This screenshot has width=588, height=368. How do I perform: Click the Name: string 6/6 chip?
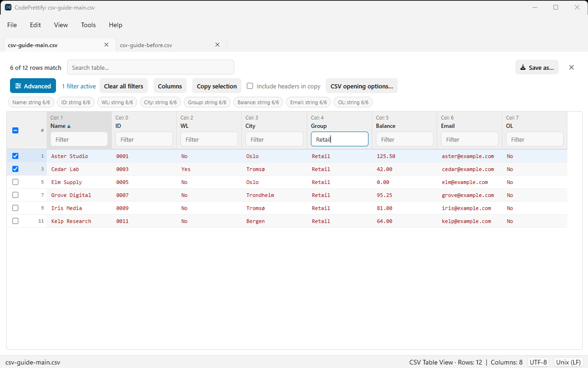coord(31,102)
